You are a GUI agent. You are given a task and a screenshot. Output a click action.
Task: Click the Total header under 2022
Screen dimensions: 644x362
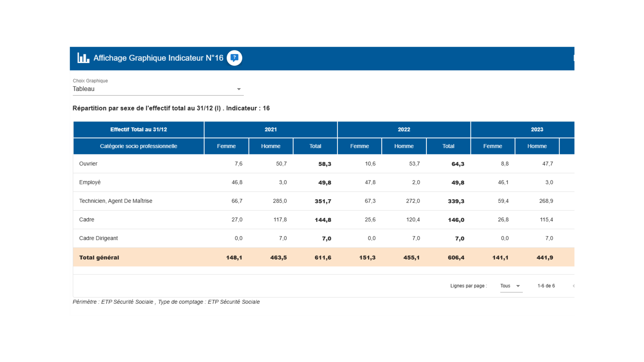pyautogui.click(x=448, y=146)
